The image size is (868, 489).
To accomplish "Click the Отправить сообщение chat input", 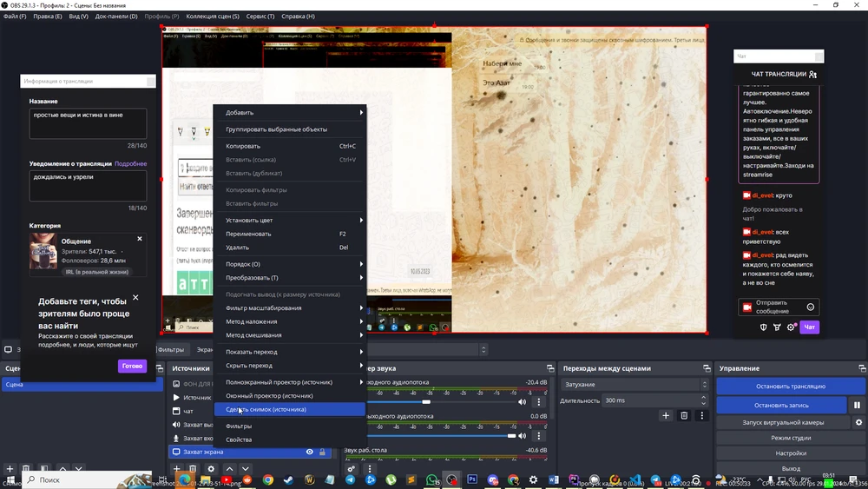I will (x=771, y=307).
